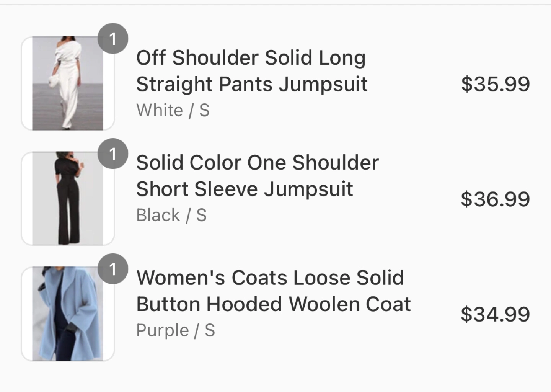Click the 'Purple' color label
This screenshot has width=551, height=392.
click(x=163, y=330)
